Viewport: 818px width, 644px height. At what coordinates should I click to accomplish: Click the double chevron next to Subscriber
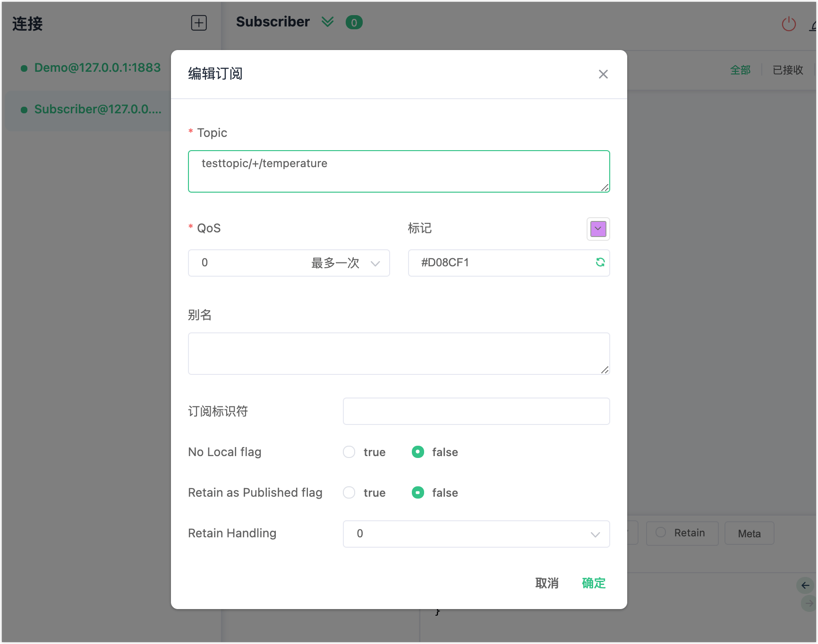[327, 22]
